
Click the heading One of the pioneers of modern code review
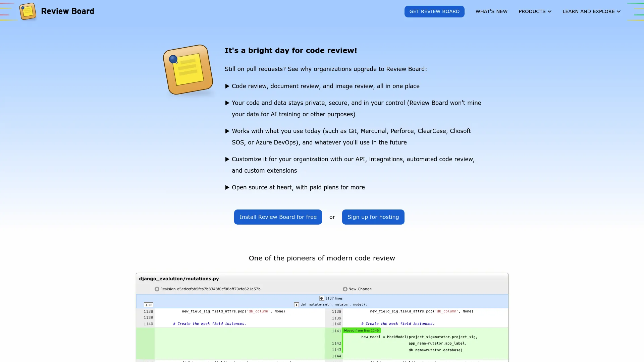(322, 258)
